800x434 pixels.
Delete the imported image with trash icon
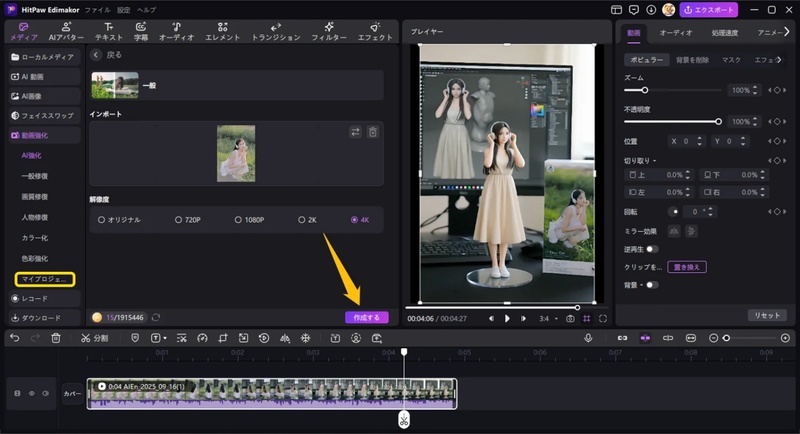click(x=373, y=132)
